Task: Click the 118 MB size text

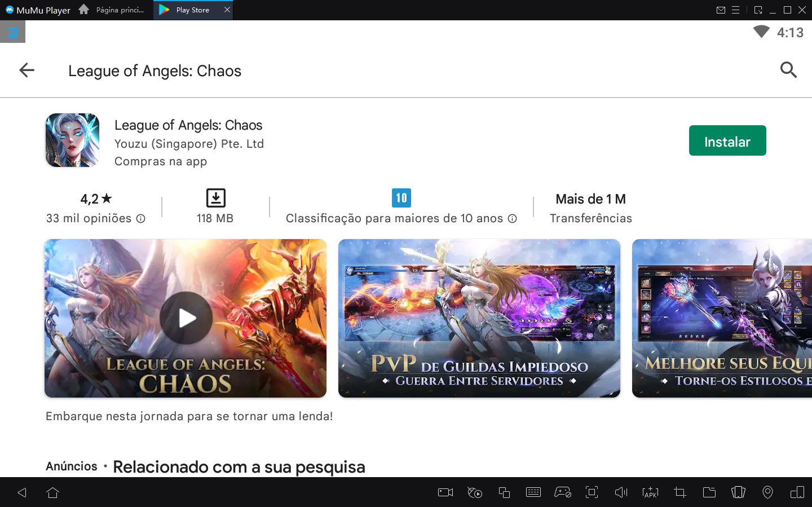Action: [x=215, y=218]
